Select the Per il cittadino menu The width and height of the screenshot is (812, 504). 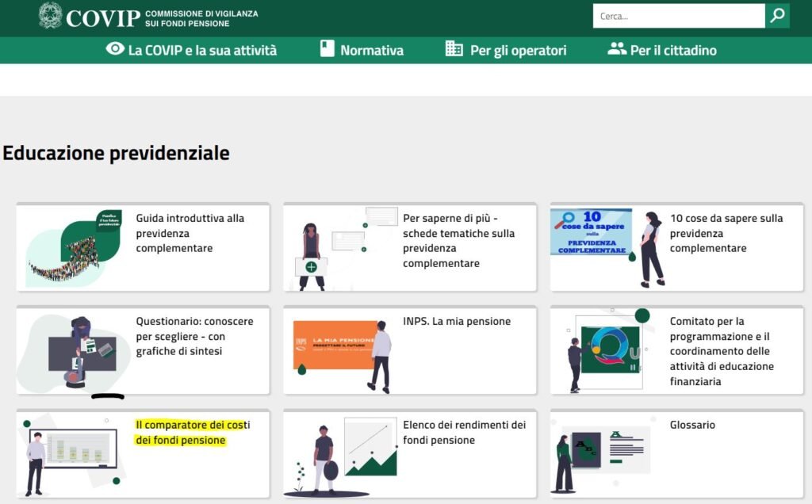click(673, 50)
